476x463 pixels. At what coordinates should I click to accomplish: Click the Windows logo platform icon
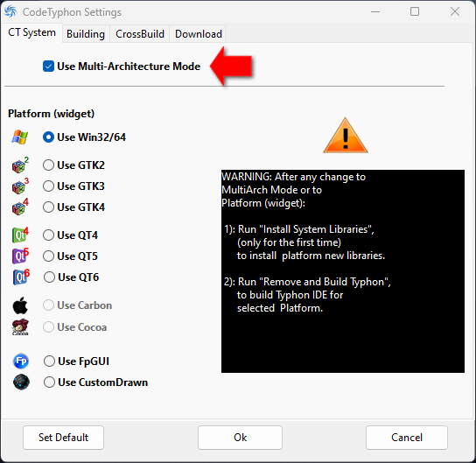click(x=20, y=137)
